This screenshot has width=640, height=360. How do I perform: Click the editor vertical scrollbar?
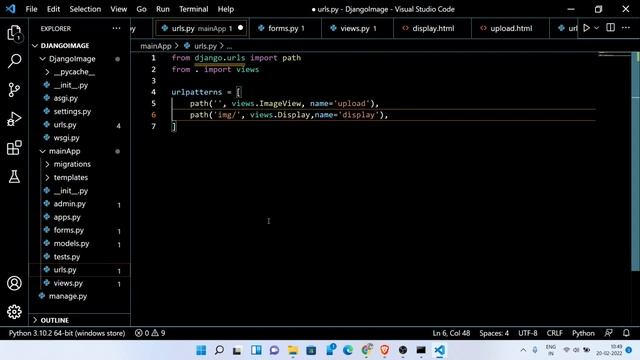tap(636, 161)
